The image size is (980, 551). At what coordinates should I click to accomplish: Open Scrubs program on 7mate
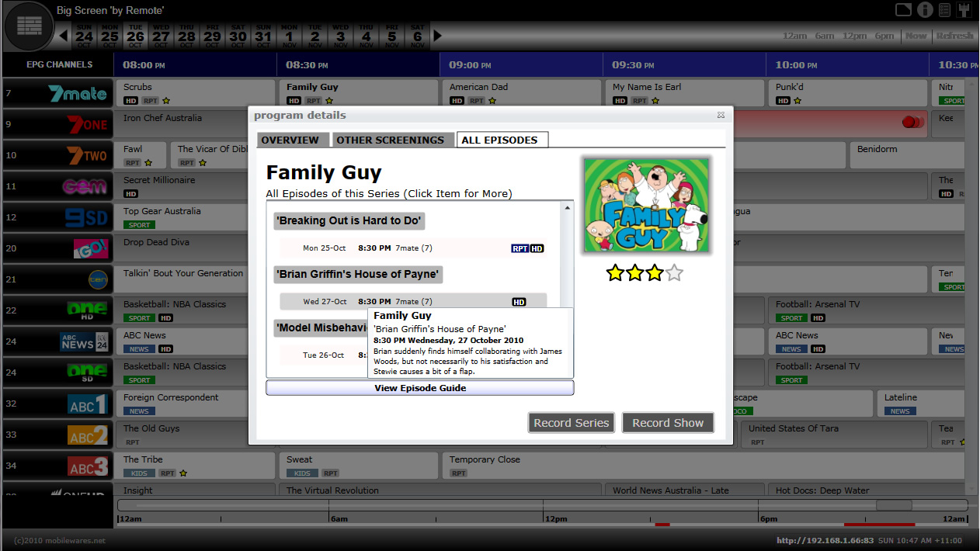tap(196, 93)
